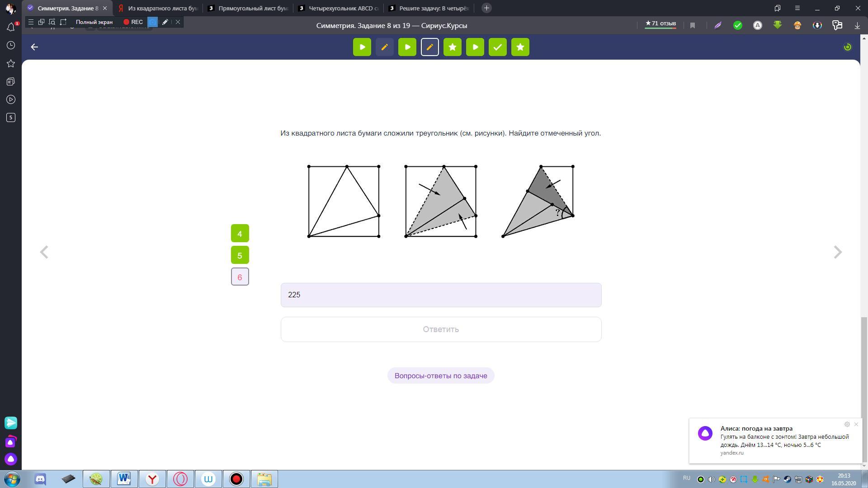Bookmark this page via address bar flag
868x488 pixels.
[x=693, y=25]
